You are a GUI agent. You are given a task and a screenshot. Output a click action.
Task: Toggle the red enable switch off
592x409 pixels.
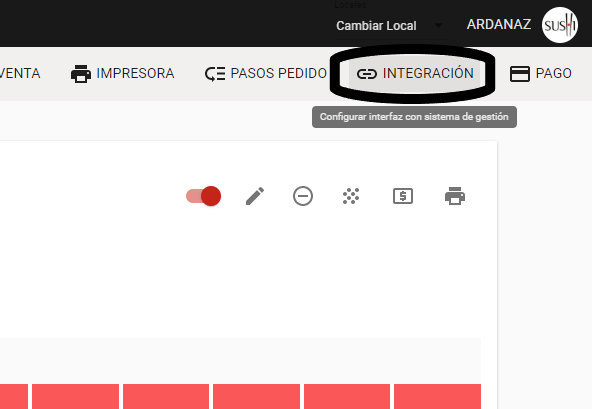pos(204,196)
